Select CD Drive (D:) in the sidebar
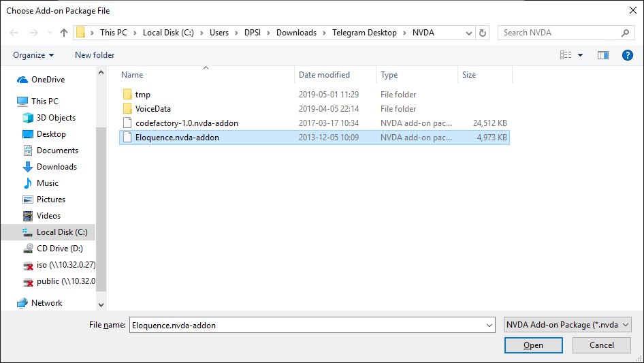The width and height of the screenshot is (644, 363). 59,249
